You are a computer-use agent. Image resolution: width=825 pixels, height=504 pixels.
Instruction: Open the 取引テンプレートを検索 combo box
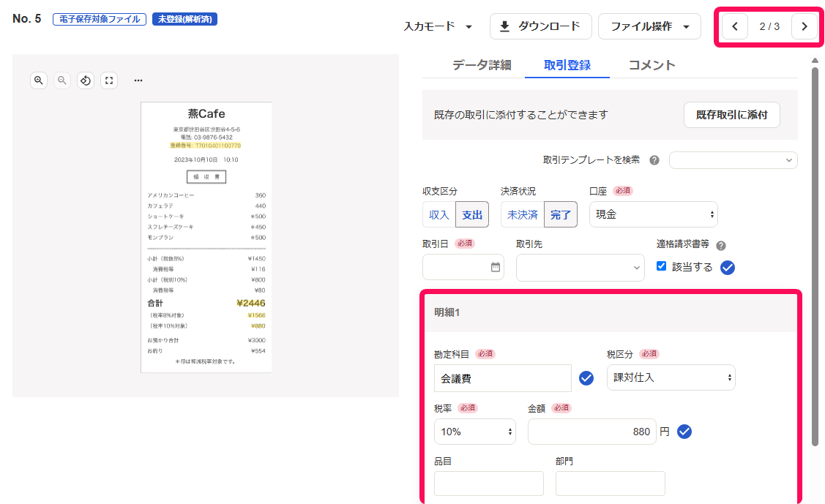733,160
